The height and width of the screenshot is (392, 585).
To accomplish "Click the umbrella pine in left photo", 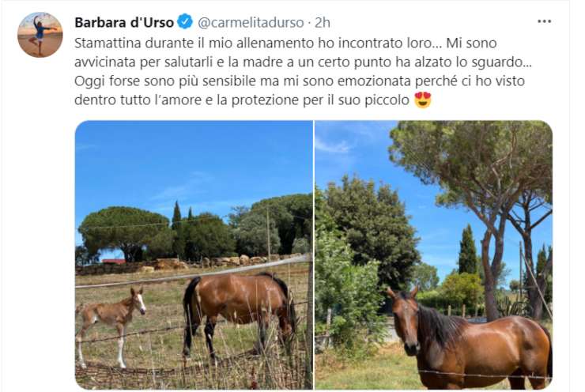I will click(x=123, y=232).
